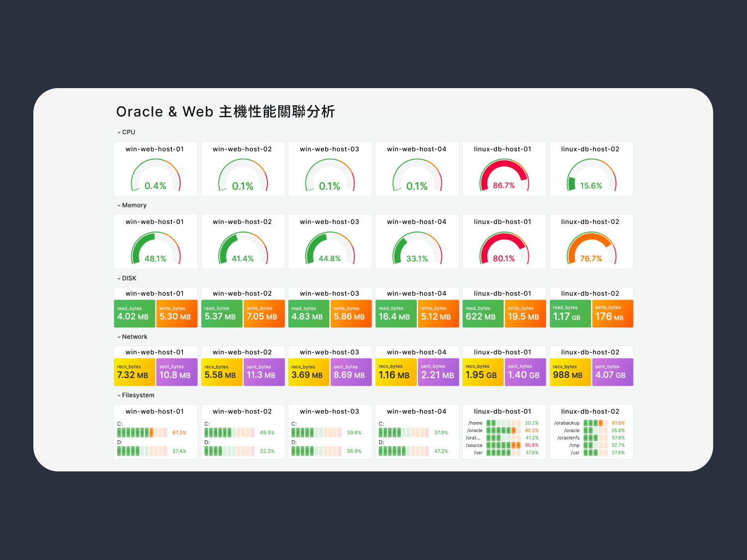This screenshot has width=747, height=560.
Task: Click win-web-host-02 write_bytes 7.05 MB tile
Action: coord(264,314)
